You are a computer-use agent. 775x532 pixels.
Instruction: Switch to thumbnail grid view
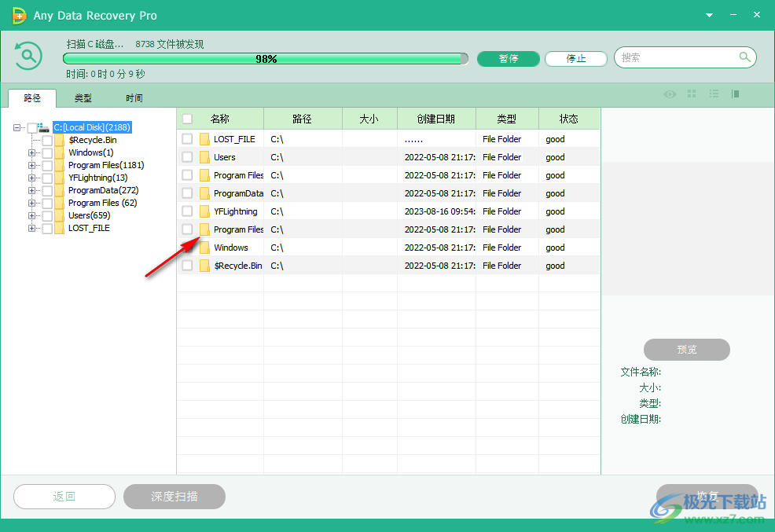pyautogui.click(x=692, y=94)
